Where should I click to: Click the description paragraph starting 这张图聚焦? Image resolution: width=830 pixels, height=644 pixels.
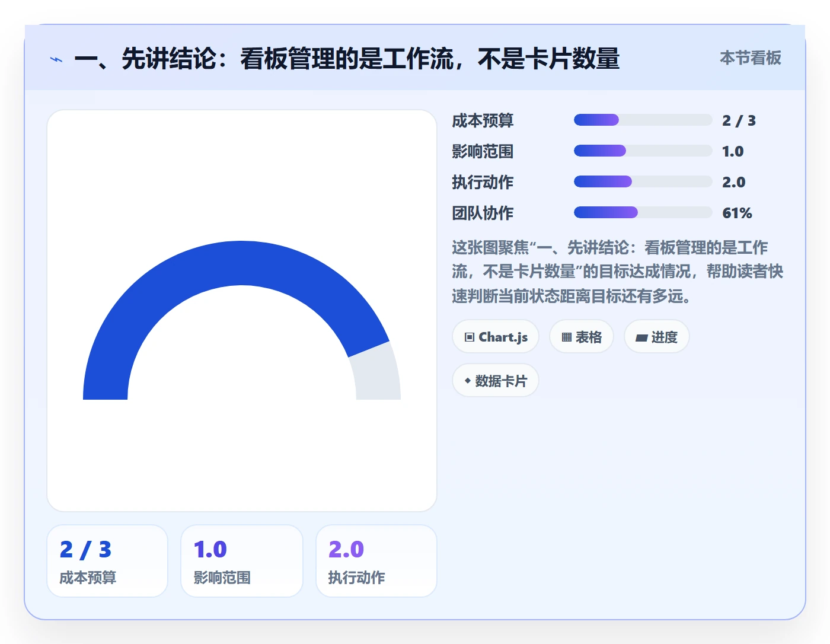pyautogui.click(x=618, y=272)
